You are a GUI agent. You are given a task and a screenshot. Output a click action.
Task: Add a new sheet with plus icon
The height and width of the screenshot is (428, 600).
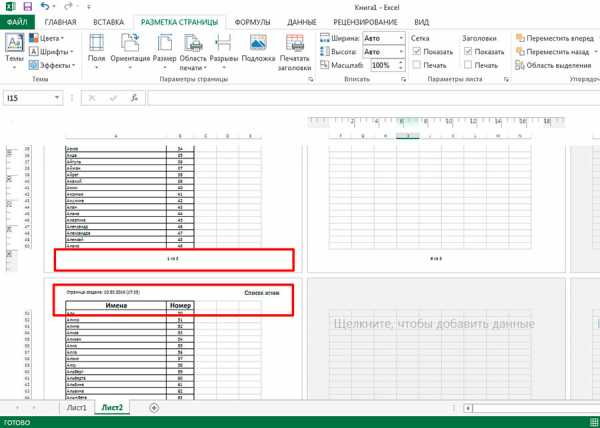coord(154,408)
